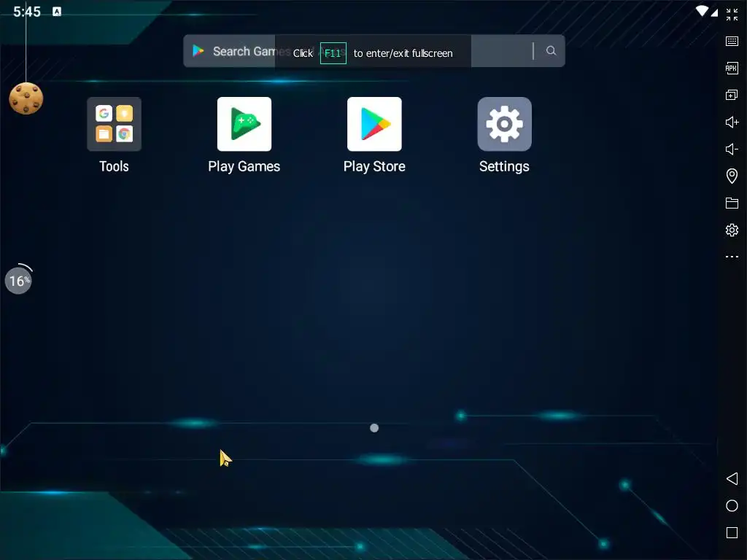747x560 pixels.
Task: Click the home screen page indicator dot
Action: click(x=374, y=428)
